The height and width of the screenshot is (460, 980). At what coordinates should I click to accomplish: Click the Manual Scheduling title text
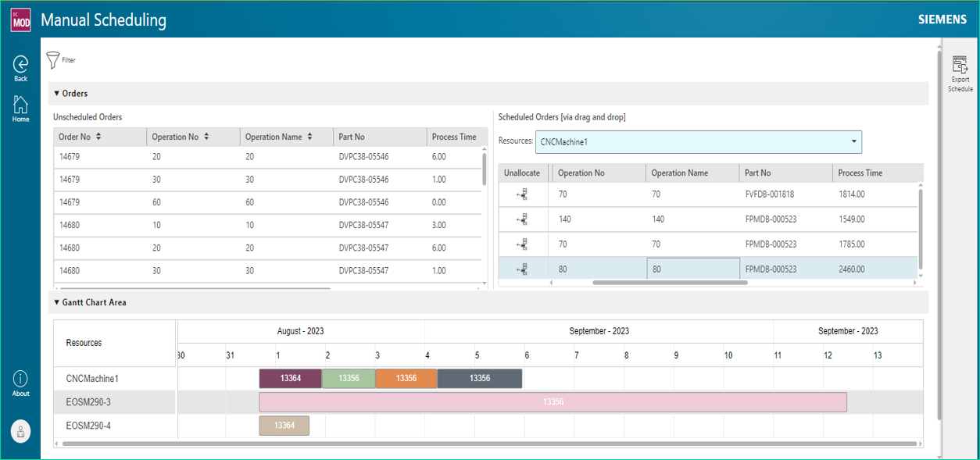pos(103,20)
